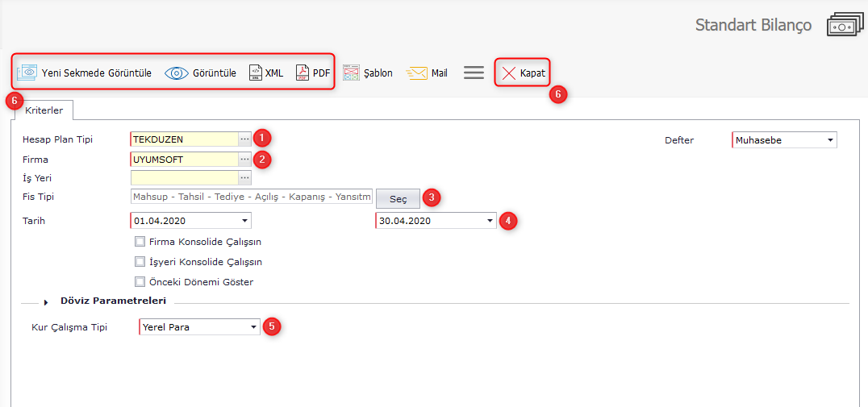Enable İşyeri Konsolide Çalışsın checkbox
The height and width of the screenshot is (407, 868).
tap(140, 262)
